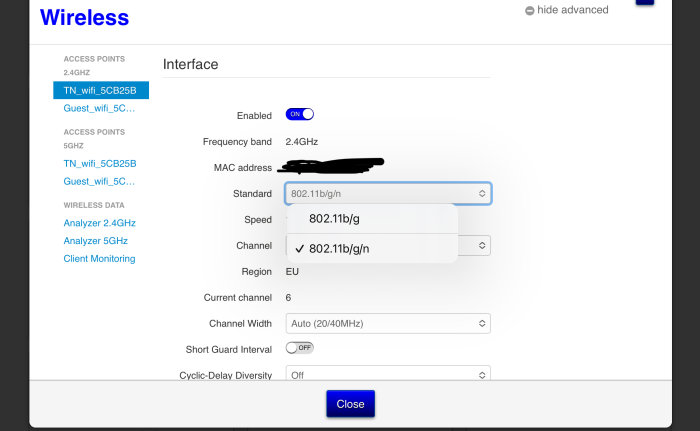Open Analyzer 5GHz
This screenshot has width=700, height=431.
tap(96, 241)
